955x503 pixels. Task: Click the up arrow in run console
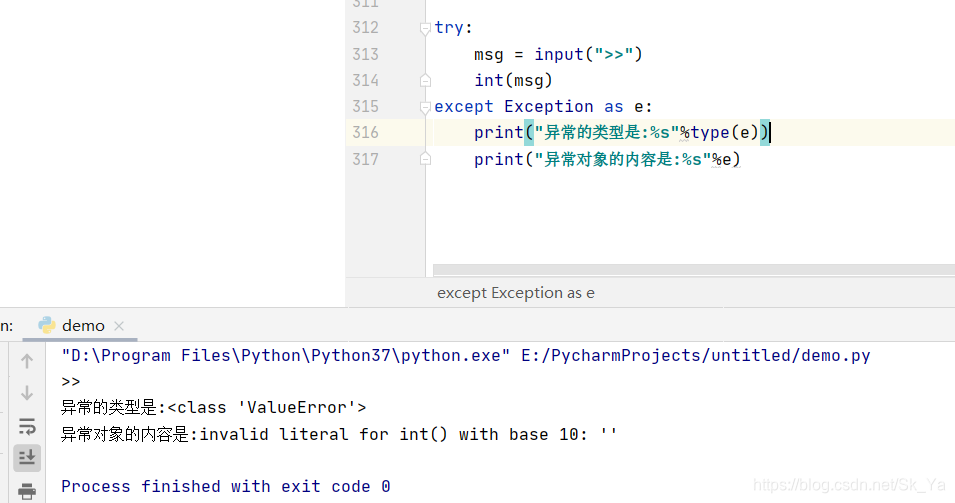click(27, 361)
